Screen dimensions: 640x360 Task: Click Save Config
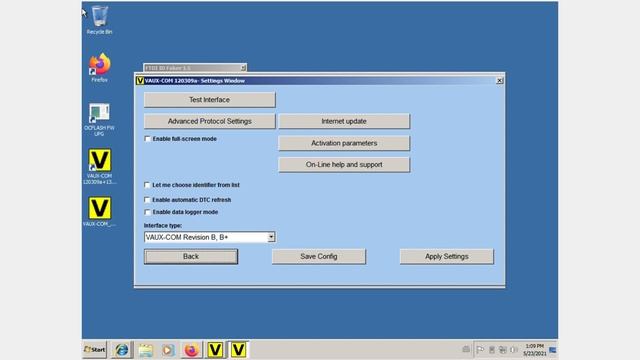click(319, 256)
